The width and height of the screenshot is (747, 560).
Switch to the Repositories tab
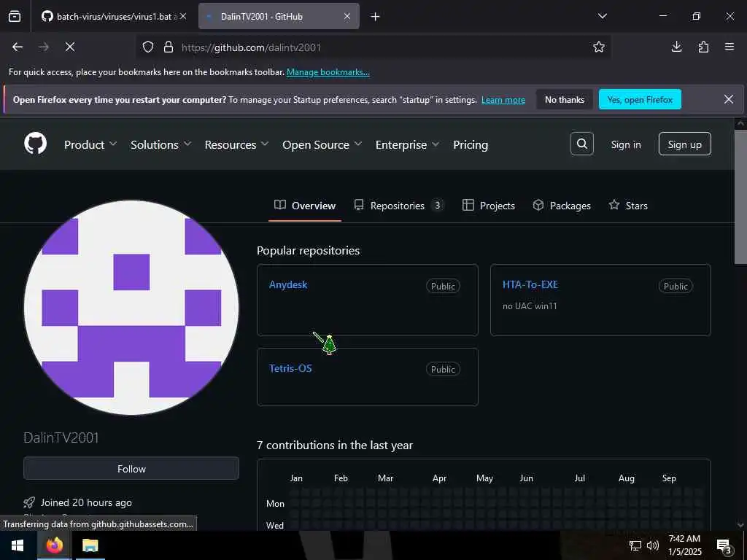pos(398,206)
